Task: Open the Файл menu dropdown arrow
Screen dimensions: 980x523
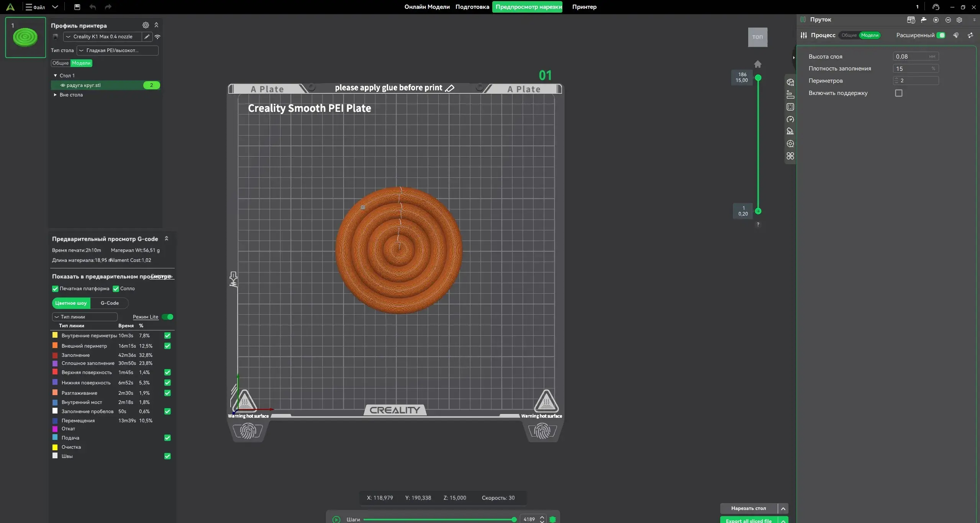Action: point(55,7)
